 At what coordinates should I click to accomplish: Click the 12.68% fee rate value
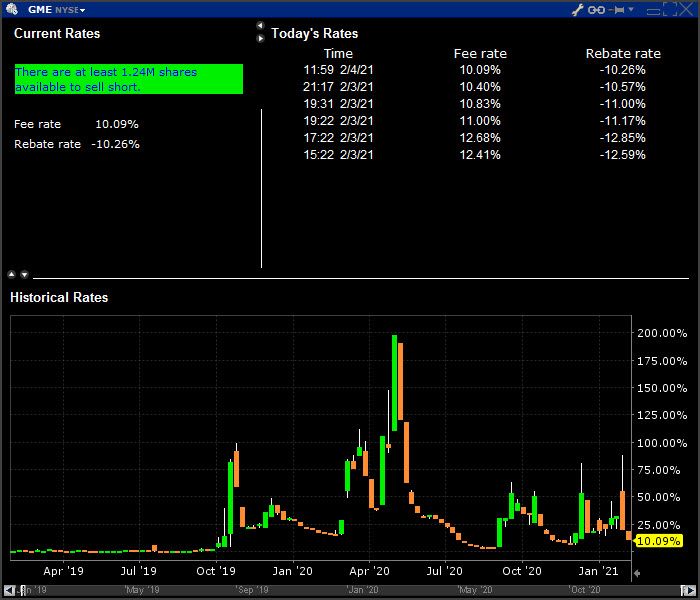click(480, 138)
